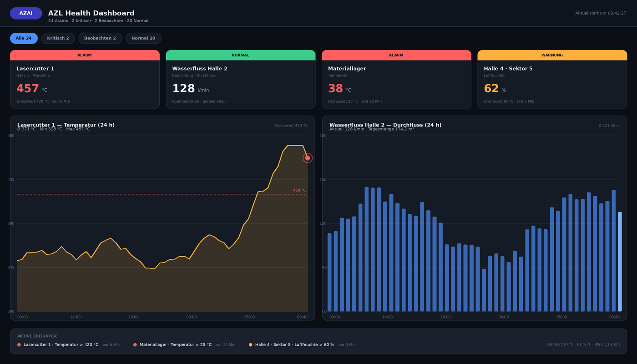This screenshot has width=637, height=364.
Task: Click the Standort weather info text
Action: [x=583, y=344]
